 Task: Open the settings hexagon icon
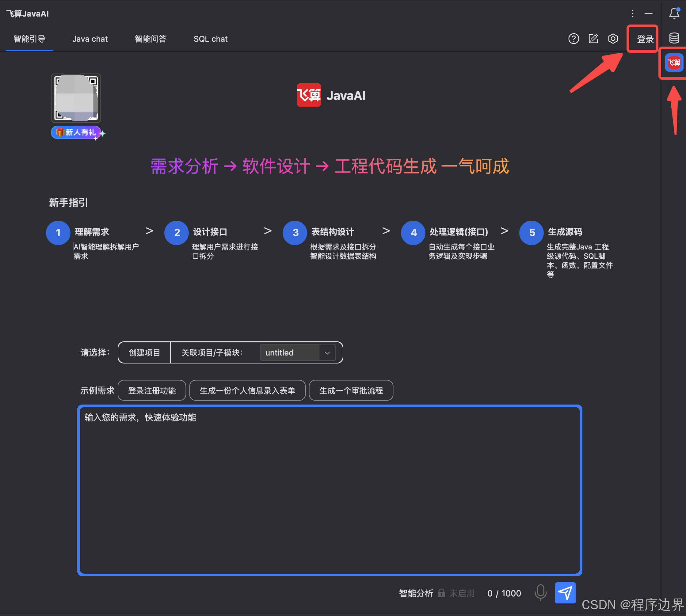pyautogui.click(x=613, y=39)
